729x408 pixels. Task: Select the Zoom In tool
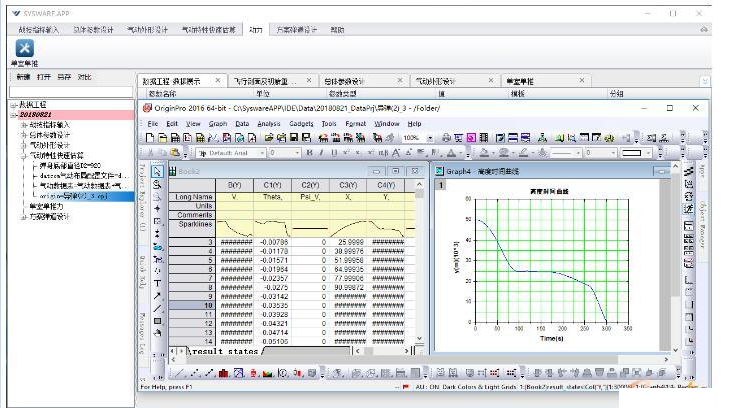(x=158, y=184)
